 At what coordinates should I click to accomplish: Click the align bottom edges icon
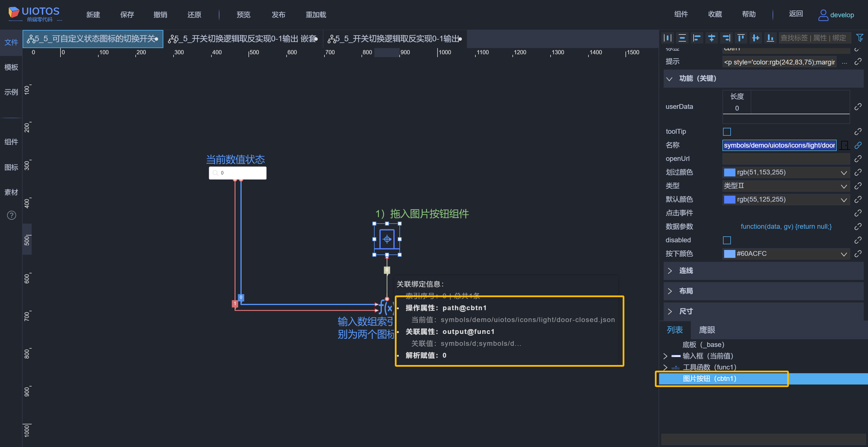click(x=770, y=38)
